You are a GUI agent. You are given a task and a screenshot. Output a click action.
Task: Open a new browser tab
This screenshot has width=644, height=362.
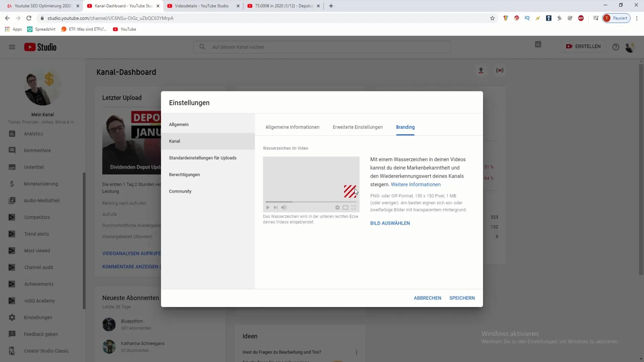[331, 6]
